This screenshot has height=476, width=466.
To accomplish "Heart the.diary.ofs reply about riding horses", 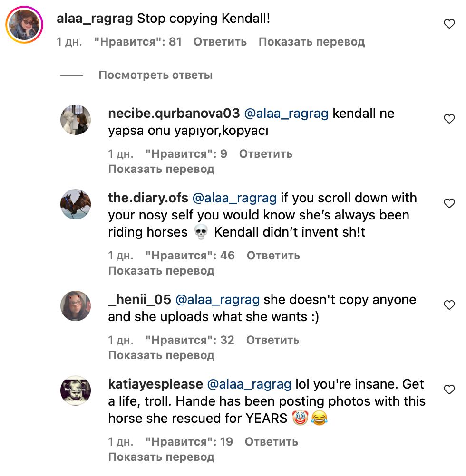I will [x=449, y=204].
